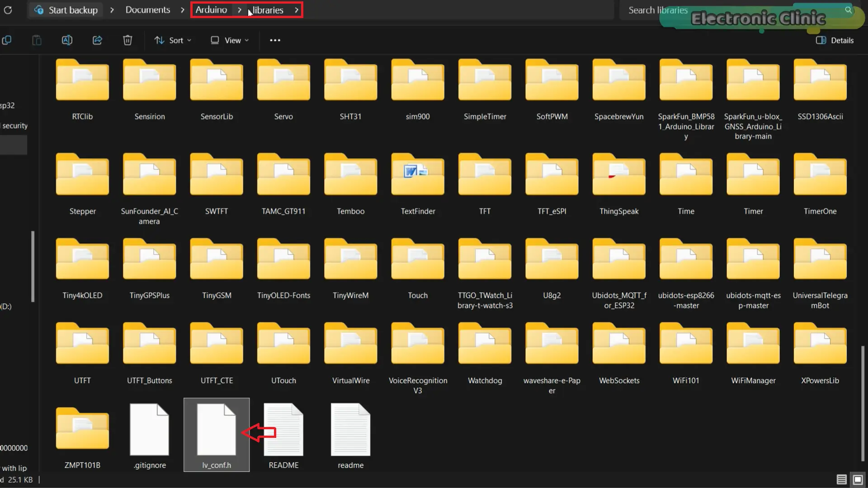Open the Sort dropdown menu
The image size is (868, 488).
173,40
